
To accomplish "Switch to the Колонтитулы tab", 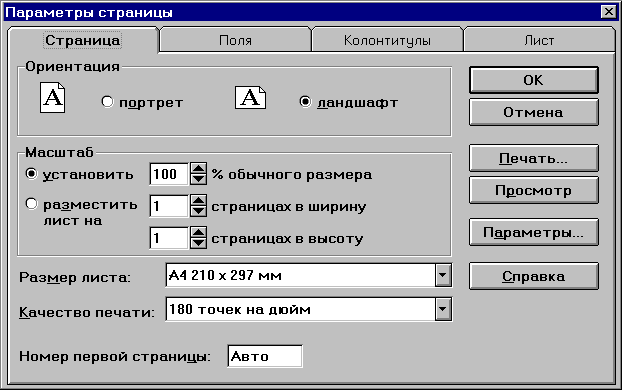I will 387,40.
